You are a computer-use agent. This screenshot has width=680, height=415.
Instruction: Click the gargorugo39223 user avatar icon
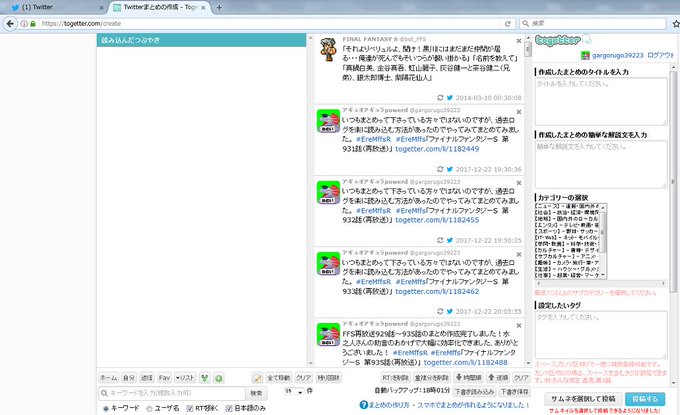pos(585,56)
